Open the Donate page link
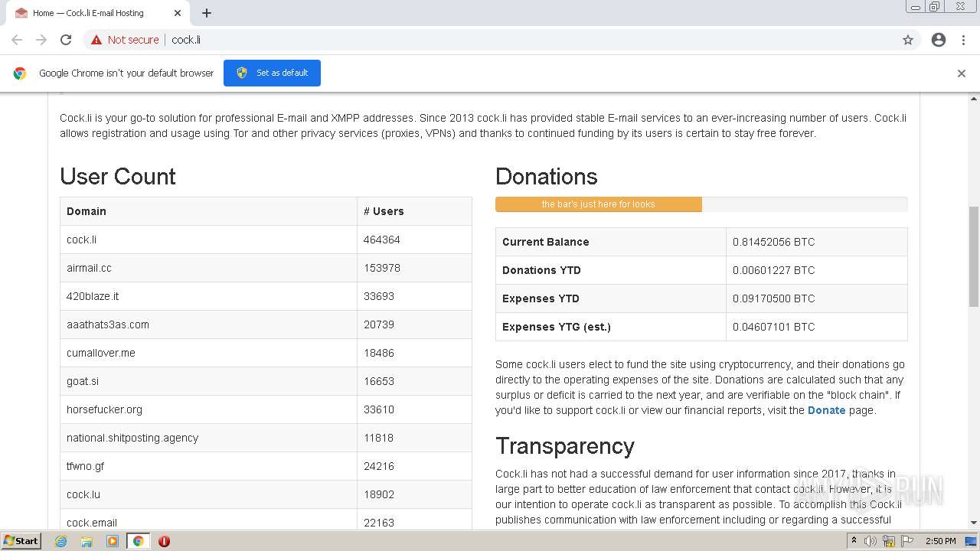Screen dimensions: 980x551 pos(826,410)
